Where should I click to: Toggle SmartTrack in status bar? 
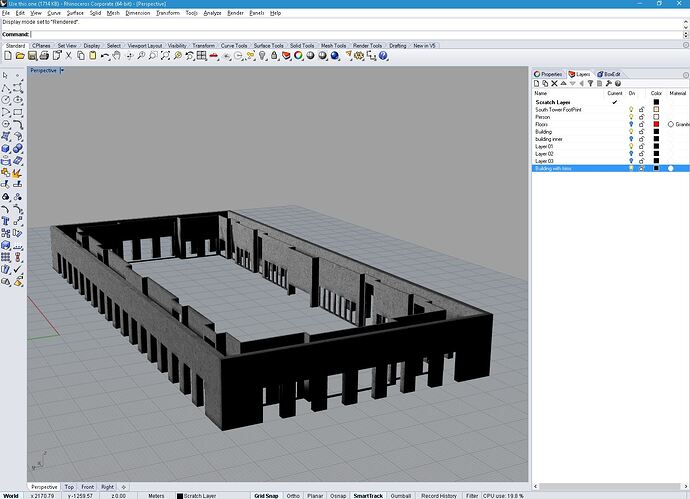point(368,496)
